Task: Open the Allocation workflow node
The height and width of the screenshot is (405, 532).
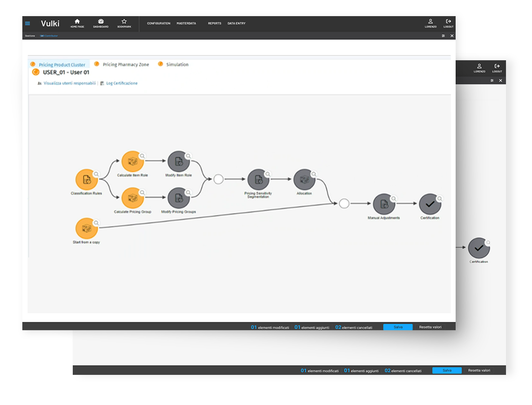Action: coord(304,180)
